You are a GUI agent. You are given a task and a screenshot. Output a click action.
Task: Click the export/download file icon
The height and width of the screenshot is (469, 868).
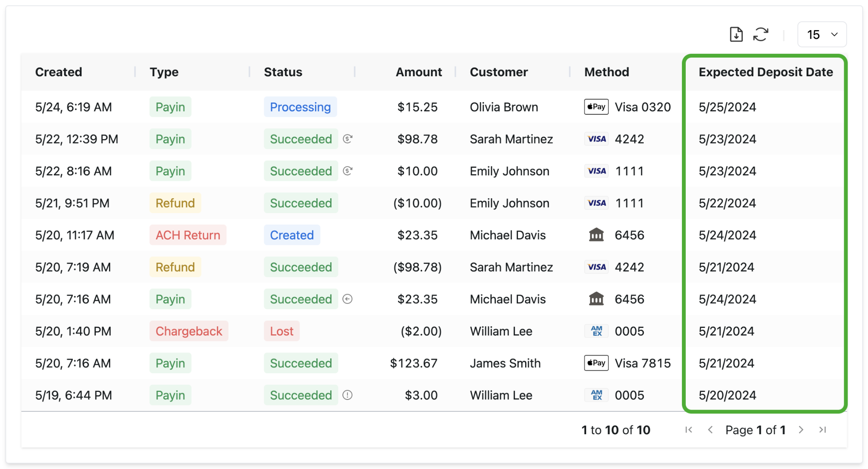click(x=736, y=34)
